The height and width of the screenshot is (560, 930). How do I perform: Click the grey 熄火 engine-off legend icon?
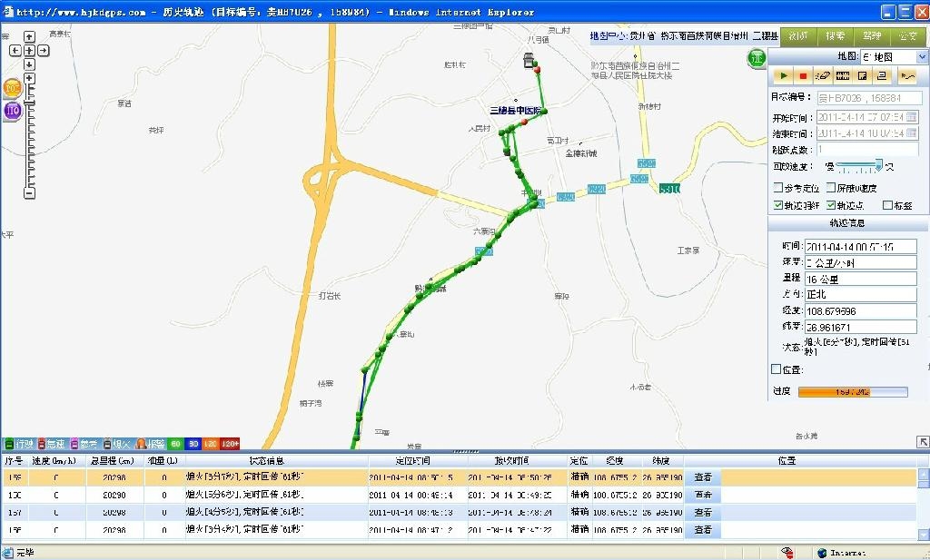(107, 444)
